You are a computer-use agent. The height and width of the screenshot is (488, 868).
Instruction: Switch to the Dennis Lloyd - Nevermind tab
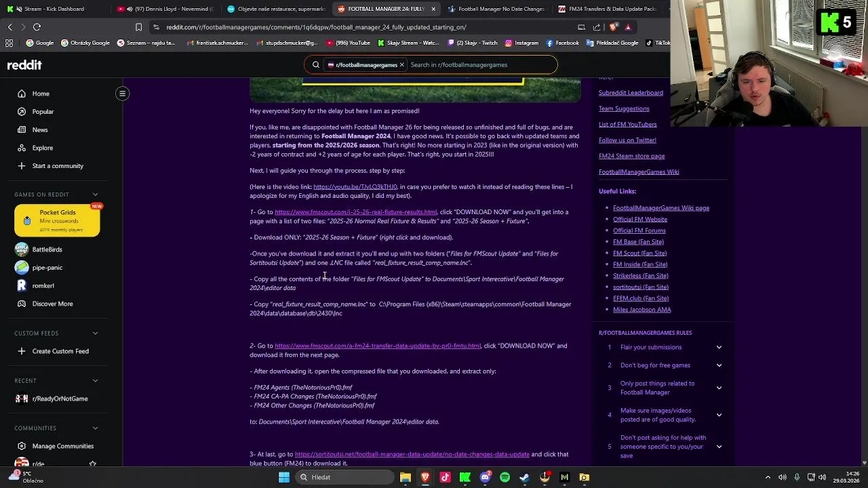pos(166,9)
